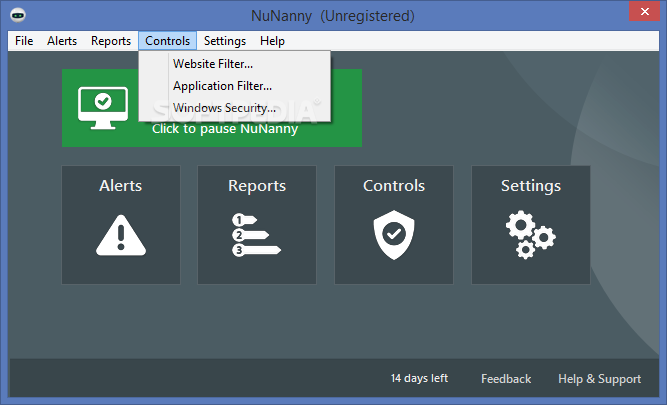Click the NuNanny robot icon in title bar
The width and height of the screenshot is (667, 405).
click(x=18, y=15)
